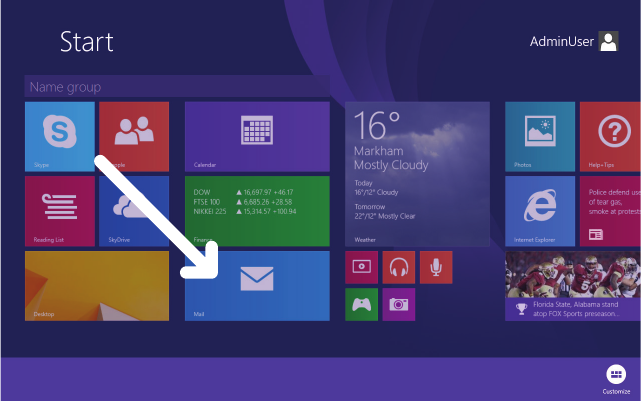Open the Sports tile Florida State story
The image size is (641, 401).
tap(573, 286)
